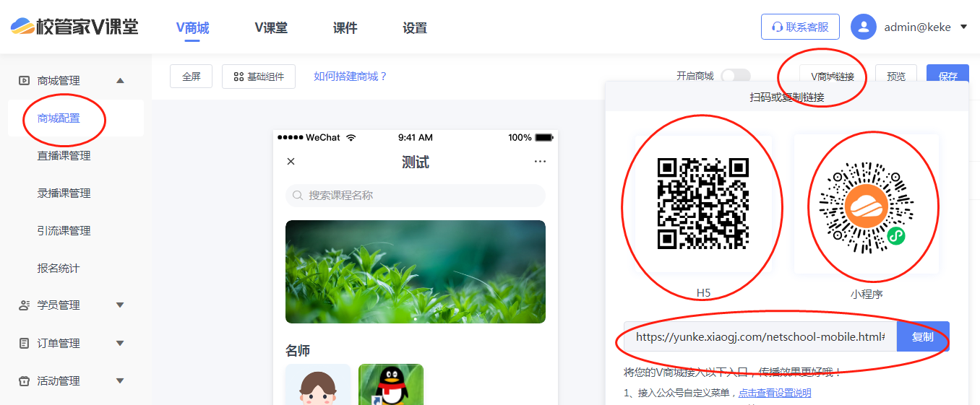
Task: Open the 课件 top tab
Action: tap(345, 28)
